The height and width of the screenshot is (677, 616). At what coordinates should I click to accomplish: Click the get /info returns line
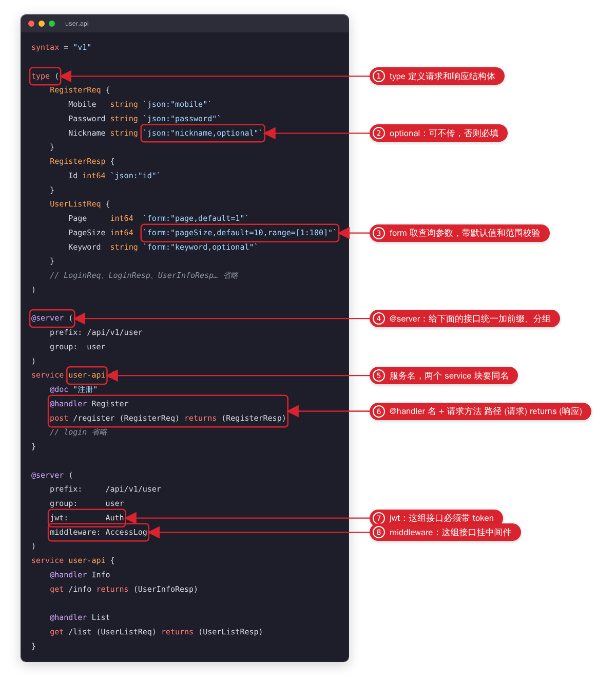pyautogui.click(x=124, y=589)
